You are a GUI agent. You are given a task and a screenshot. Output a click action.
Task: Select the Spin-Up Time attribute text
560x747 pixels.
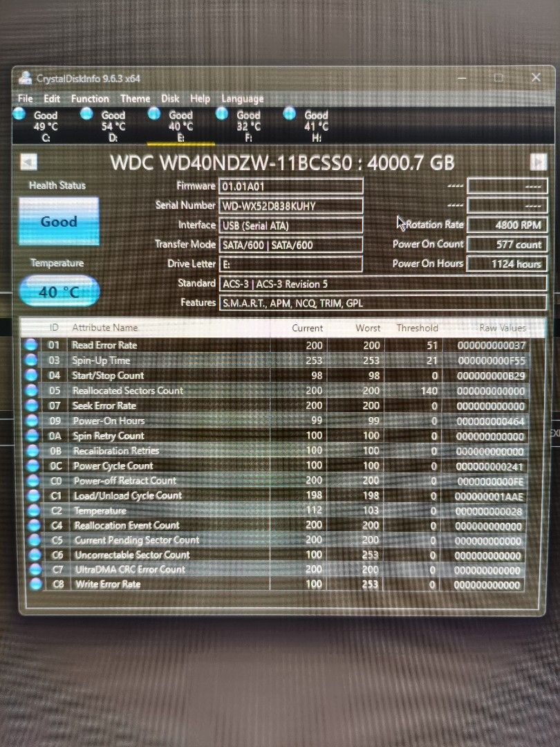tap(101, 360)
